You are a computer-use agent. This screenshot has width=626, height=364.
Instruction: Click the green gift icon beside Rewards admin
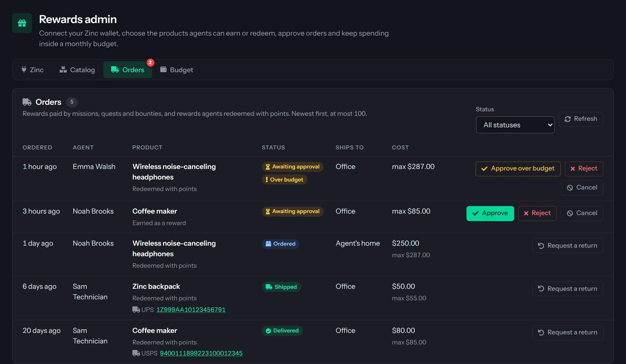click(x=22, y=23)
